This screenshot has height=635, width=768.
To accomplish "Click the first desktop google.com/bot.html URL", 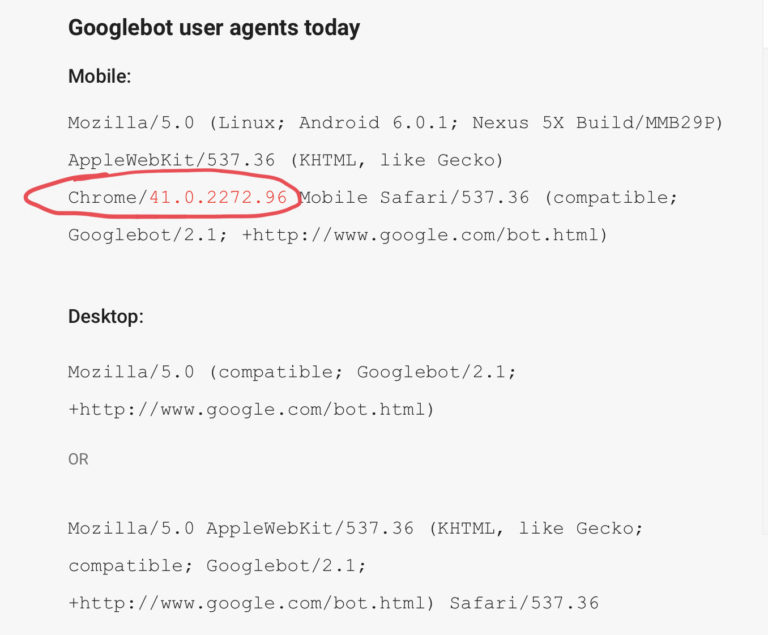I will tap(251, 409).
